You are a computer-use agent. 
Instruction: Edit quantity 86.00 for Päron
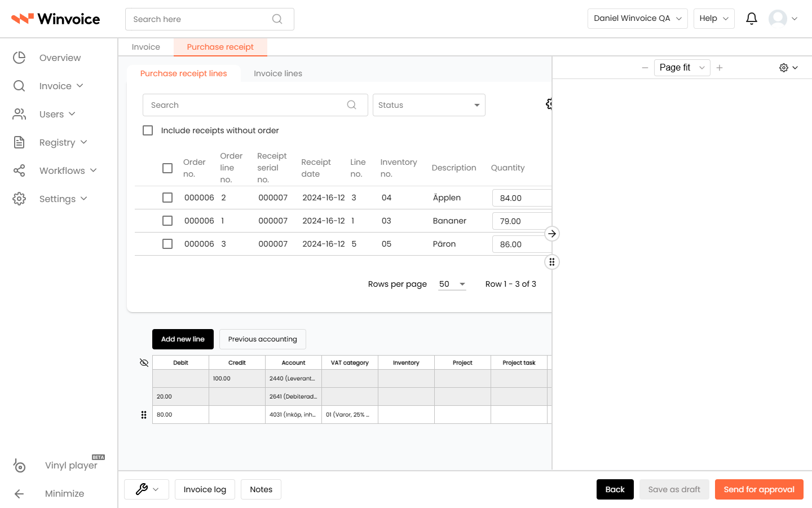coord(522,244)
